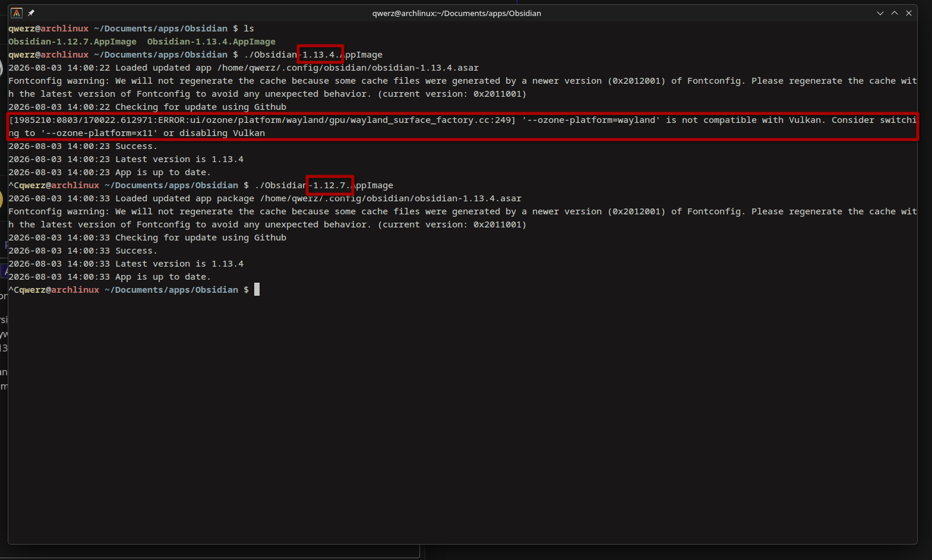Click the '14:00:23 Latest version is 1.13.4' line
The image size is (932, 560).
click(126, 159)
